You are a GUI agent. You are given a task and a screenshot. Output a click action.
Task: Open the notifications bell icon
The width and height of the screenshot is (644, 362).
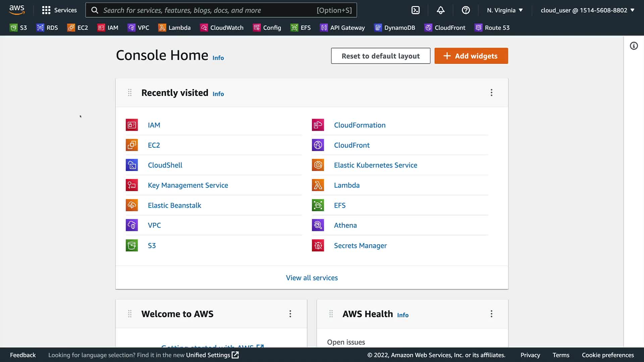click(440, 10)
